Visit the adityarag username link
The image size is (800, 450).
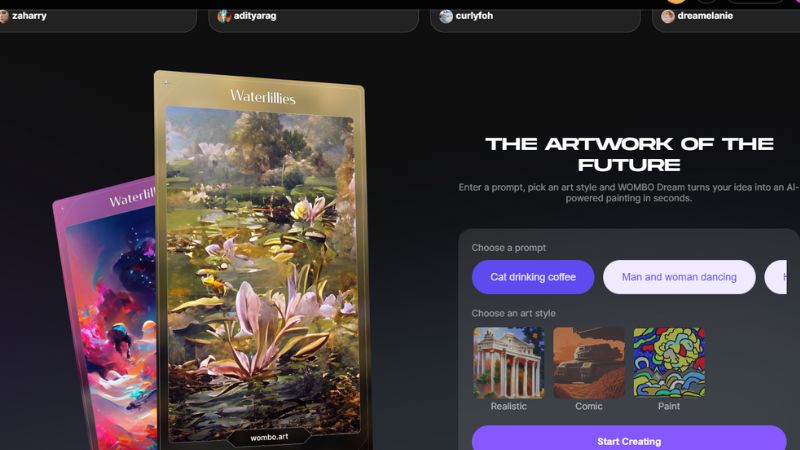pyautogui.click(x=255, y=16)
